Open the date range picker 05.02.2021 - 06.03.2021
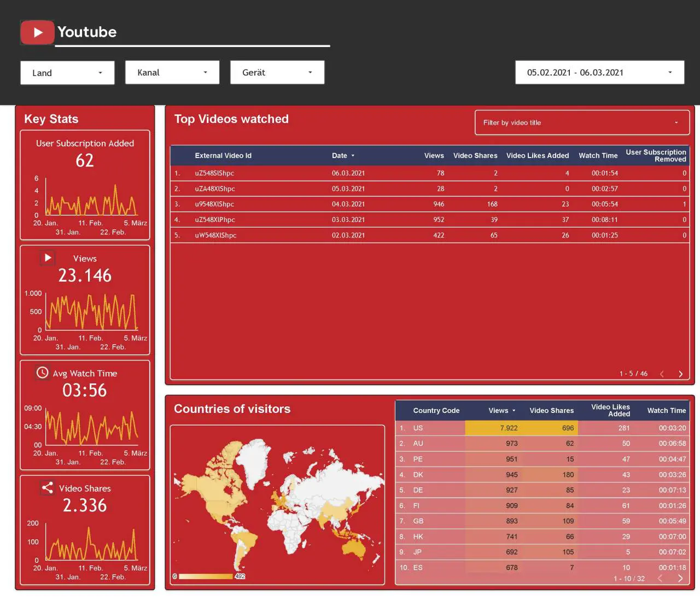 click(599, 72)
